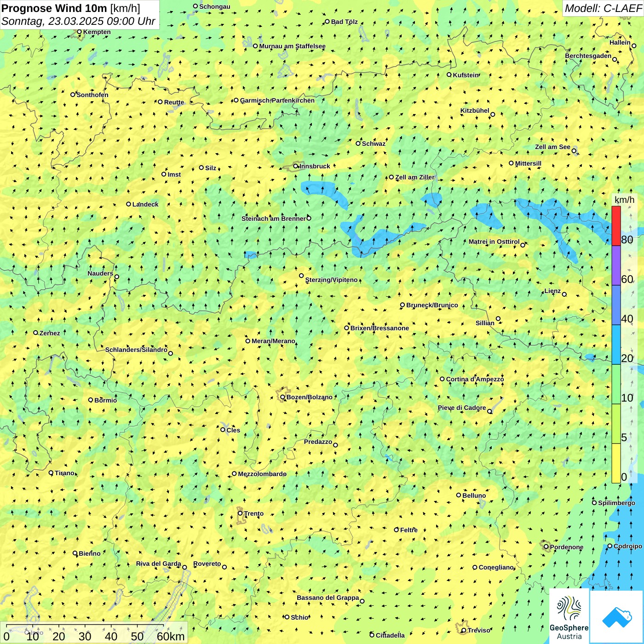
Task: Click the Lienz location marker
Action: (x=564, y=294)
